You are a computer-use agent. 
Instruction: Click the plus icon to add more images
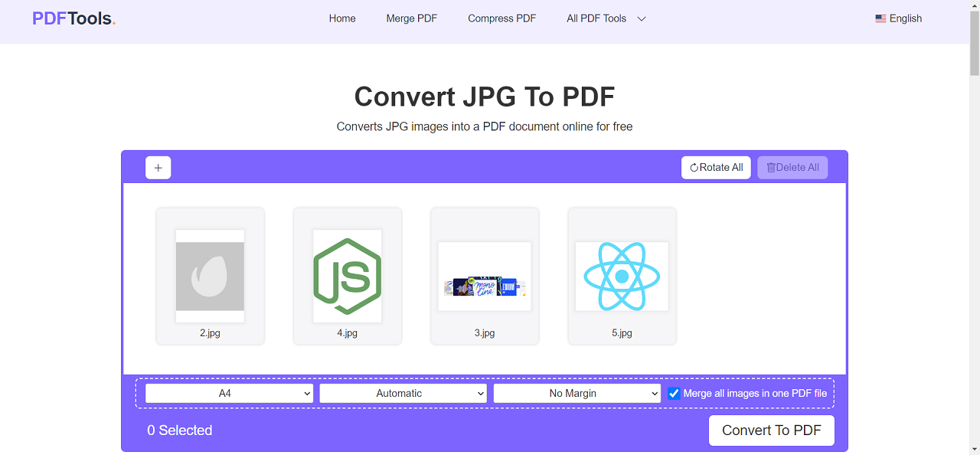[158, 167]
